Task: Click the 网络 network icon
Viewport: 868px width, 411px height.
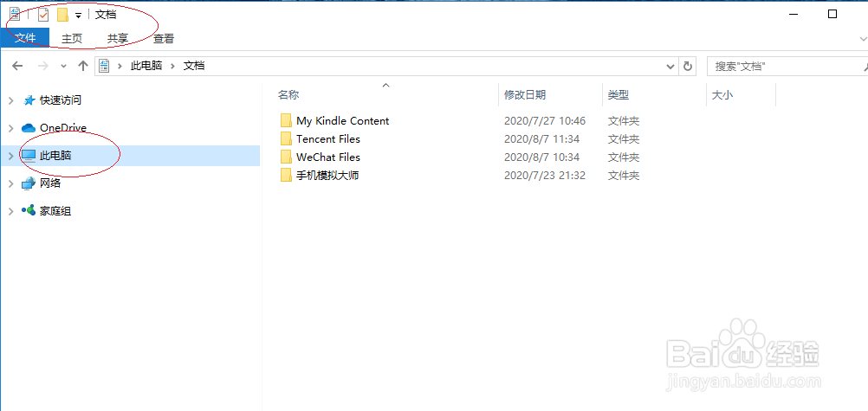Action: [x=29, y=183]
